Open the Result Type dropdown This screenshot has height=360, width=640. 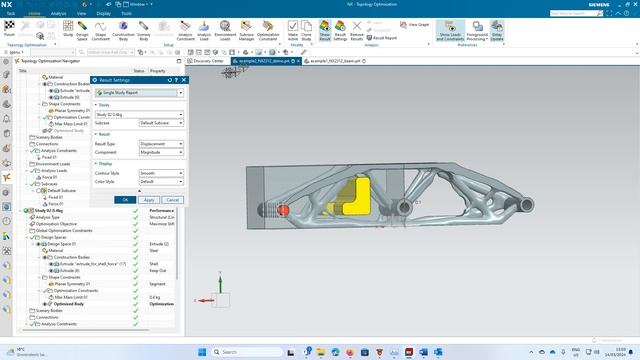click(161, 144)
